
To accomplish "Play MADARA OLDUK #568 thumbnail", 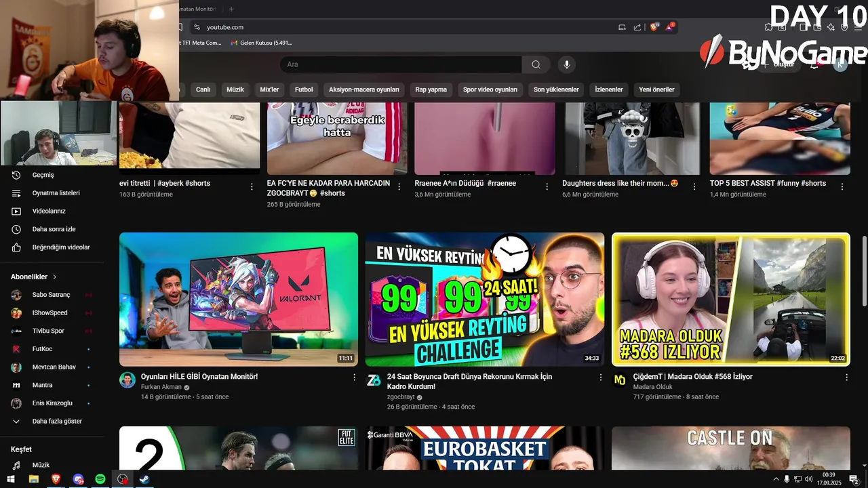I will pyautogui.click(x=731, y=300).
